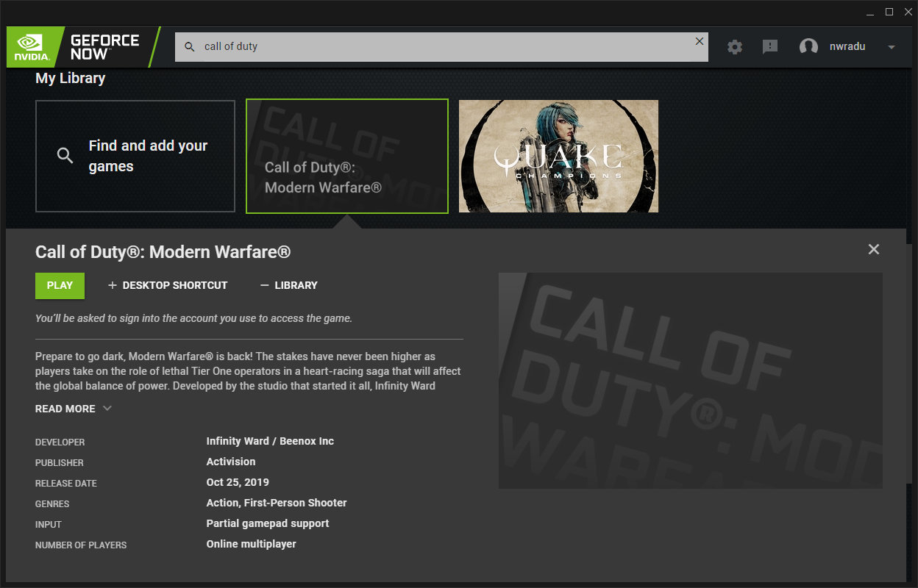Image resolution: width=918 pixels, height=588 pixels.
Task: Close the game details panel
Action: (874, 249)
